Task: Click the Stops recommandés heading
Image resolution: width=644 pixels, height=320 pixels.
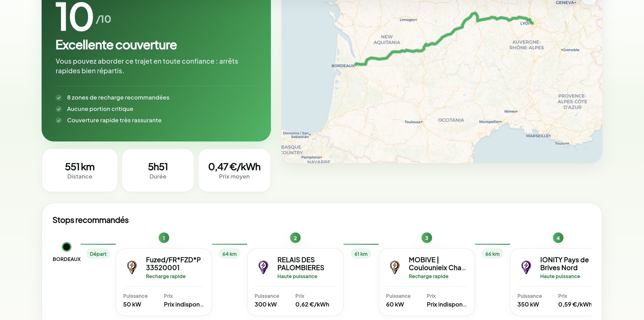Action: (90, 220)
